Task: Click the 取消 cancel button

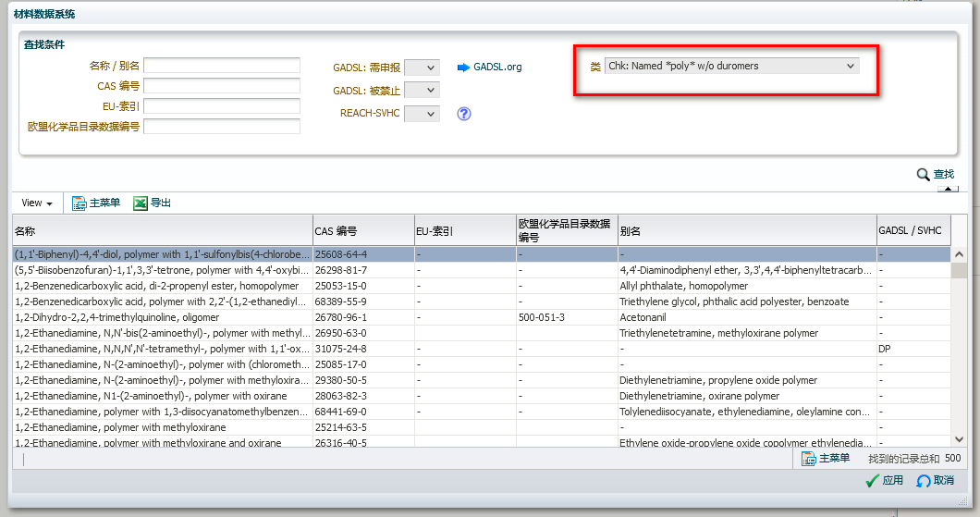Action: coord(944,480)
